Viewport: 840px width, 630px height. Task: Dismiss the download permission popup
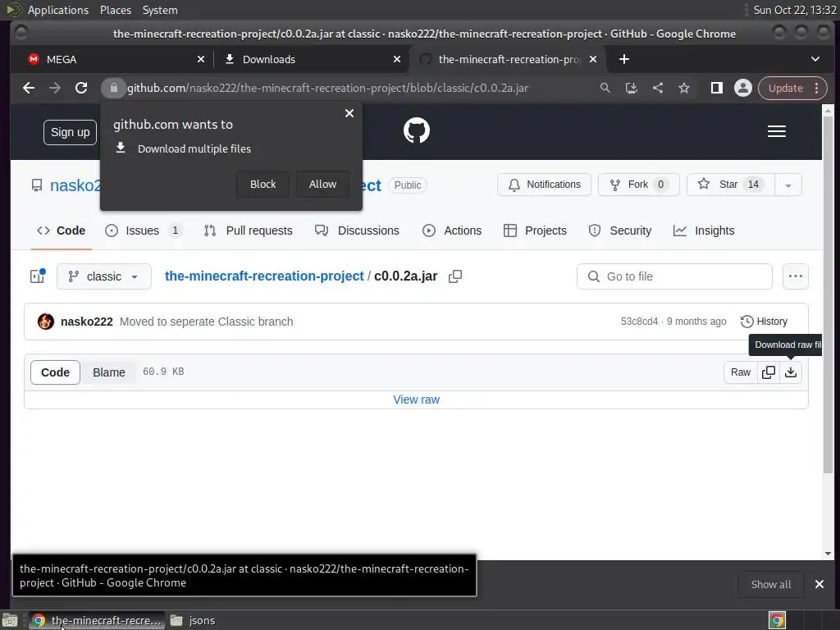tap(349, 113)
